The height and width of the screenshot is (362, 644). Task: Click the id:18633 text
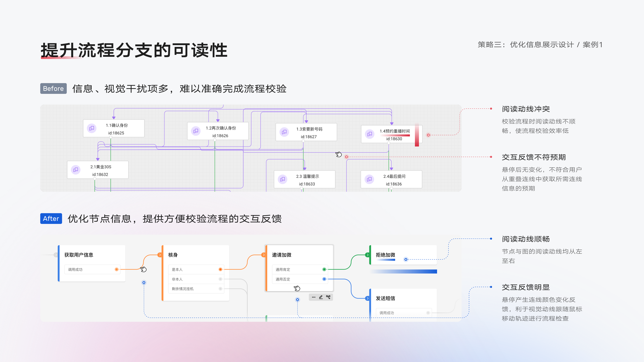307,184
